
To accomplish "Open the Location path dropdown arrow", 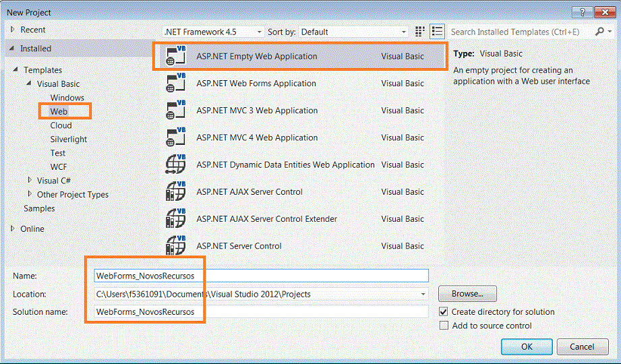I will point(423,295).
